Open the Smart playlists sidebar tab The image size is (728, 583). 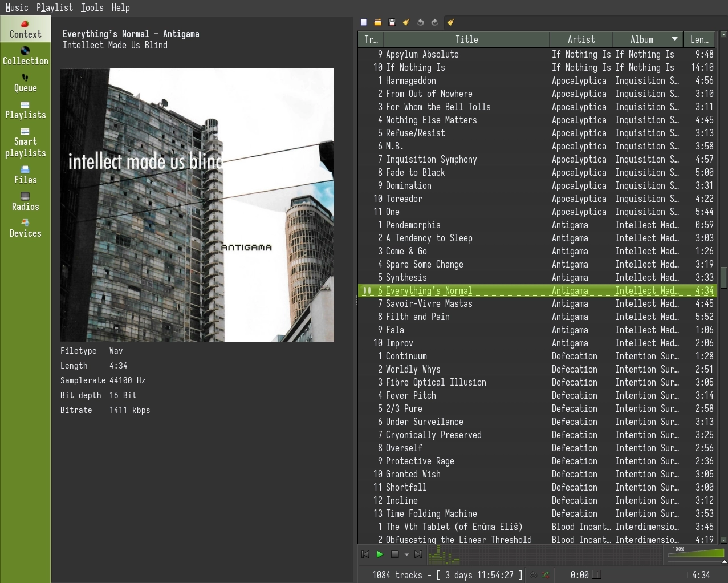(x=25, y=142)
